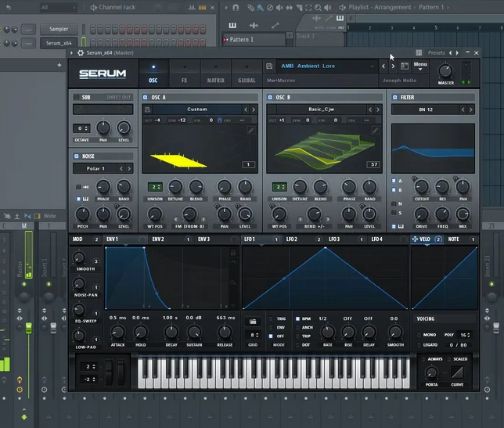Select the LFO 2 tab
504x428 pixels.
[303, 239]
